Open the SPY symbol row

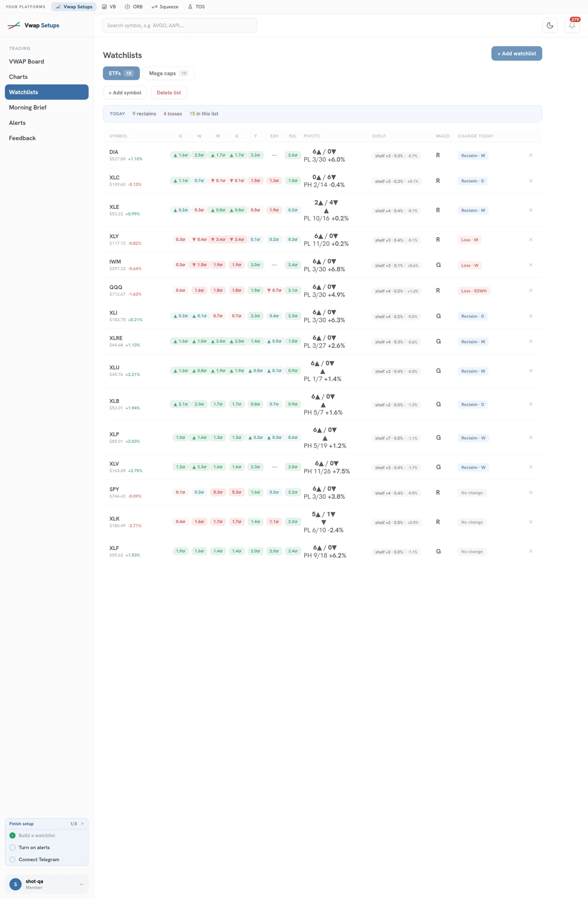[x=323, y=492]
